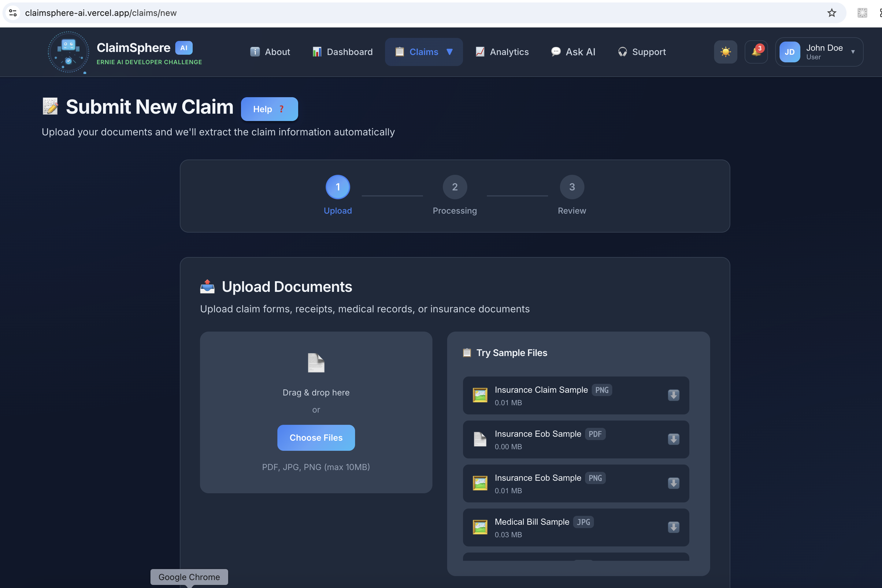Open Ask AI chat
Image resolution: width=882 pixels, height=588 pixels.
coord(573,52)
